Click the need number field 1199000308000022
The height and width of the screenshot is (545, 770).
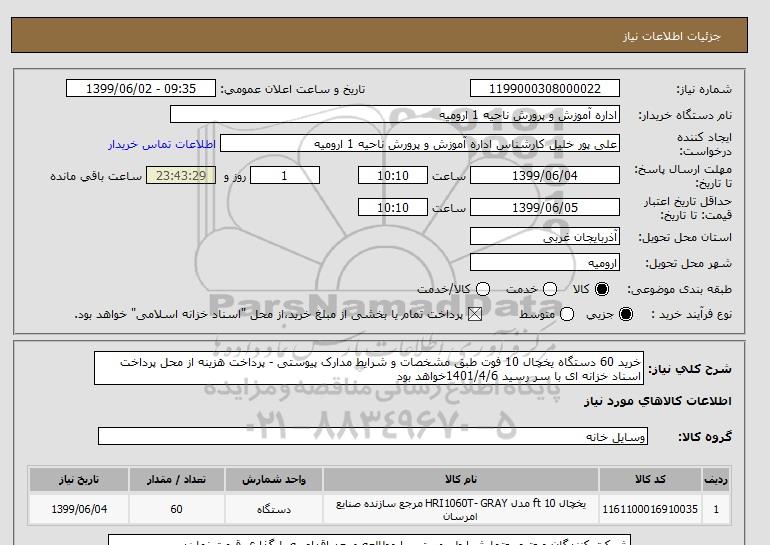coord(545,88)
